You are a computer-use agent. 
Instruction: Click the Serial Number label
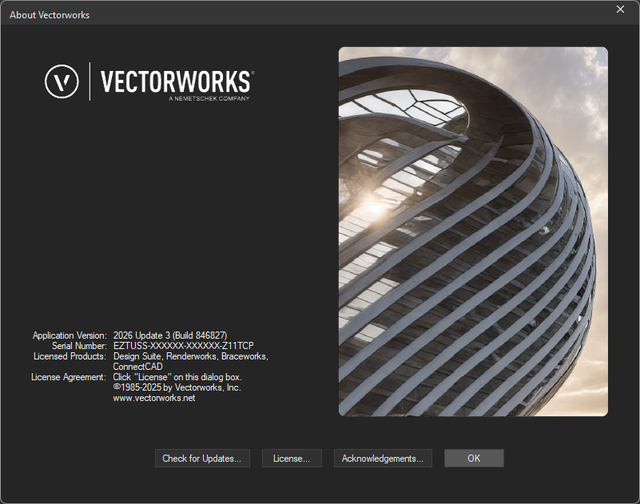point(79,346)
